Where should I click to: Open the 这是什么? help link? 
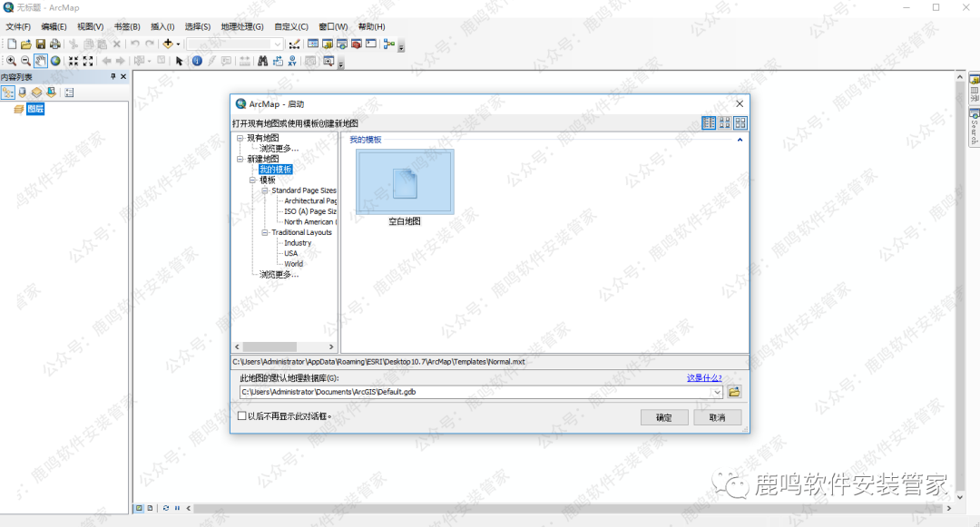(704, 377)
